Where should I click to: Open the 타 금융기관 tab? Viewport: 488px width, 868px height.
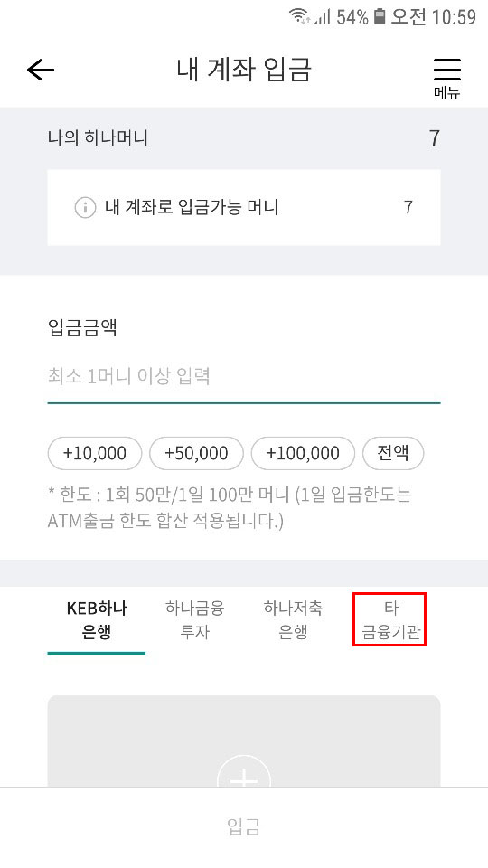pyautogui.click(x=390, y=619)
